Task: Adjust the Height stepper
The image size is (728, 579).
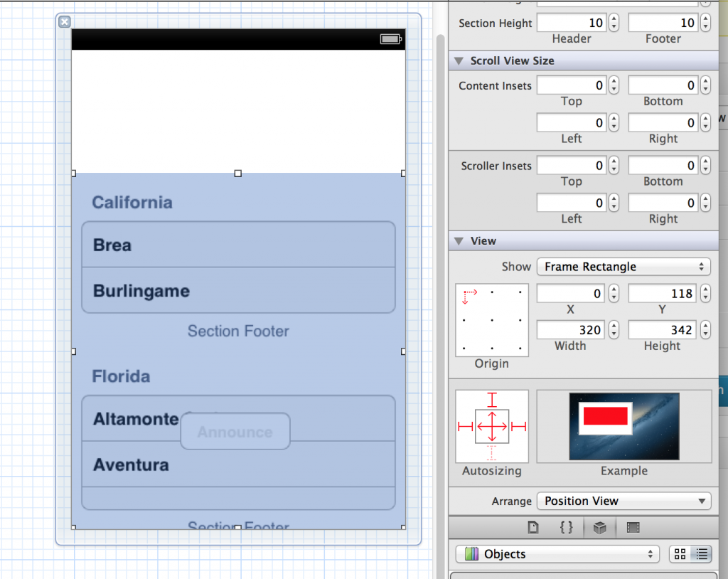Action: pos(706,330)
